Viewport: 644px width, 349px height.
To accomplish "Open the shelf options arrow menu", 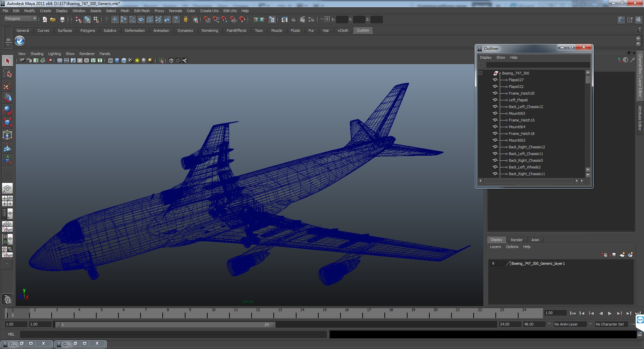I will (x=8, y=45).
